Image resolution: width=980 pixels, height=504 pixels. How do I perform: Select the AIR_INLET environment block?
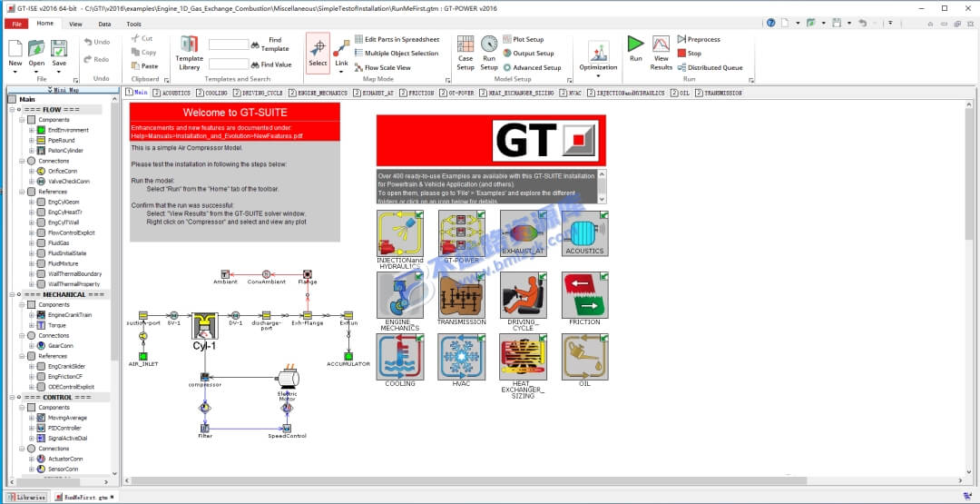(x=143, y=356)
